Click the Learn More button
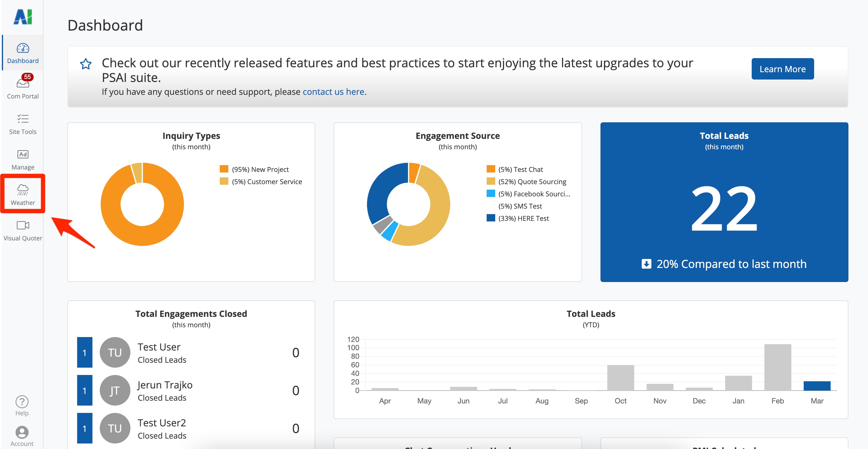Screen dimensions: 868x449 point(782,69)
